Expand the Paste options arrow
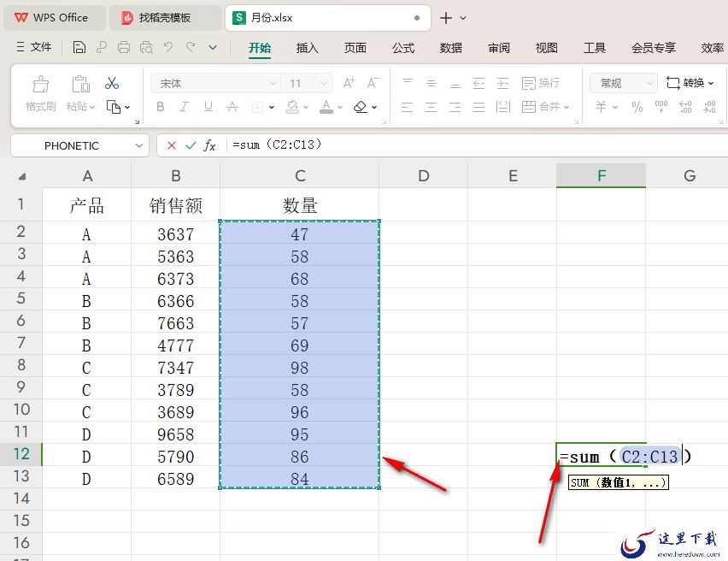Screen dimensions: 728x561 tap(92, 107)
